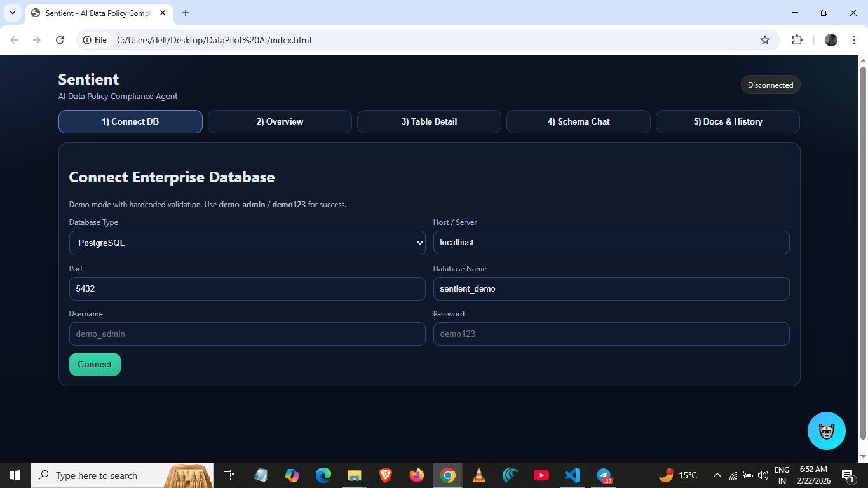The image size is (868, 488).
Task: Open the network settings tray icon
Action: (733, 475)
